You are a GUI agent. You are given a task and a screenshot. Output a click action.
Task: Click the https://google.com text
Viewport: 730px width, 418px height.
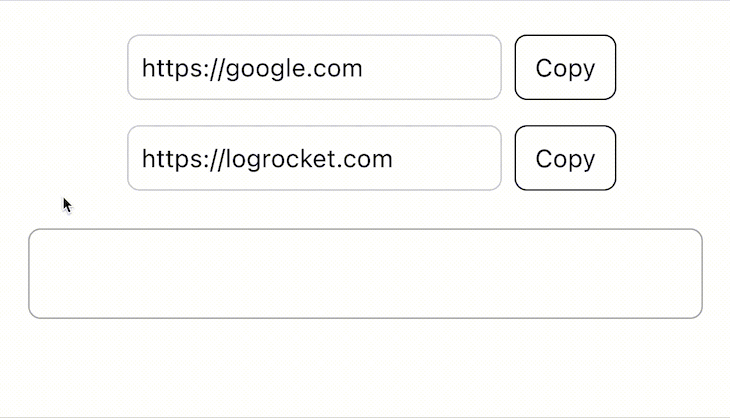pos(252,69)
